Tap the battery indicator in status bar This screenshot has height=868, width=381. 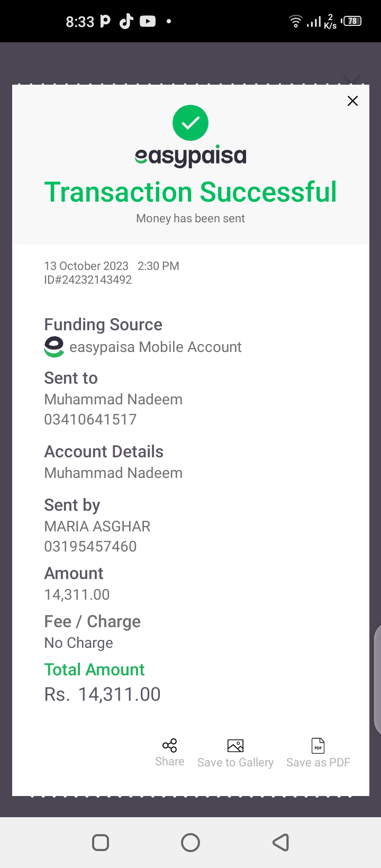352,21
